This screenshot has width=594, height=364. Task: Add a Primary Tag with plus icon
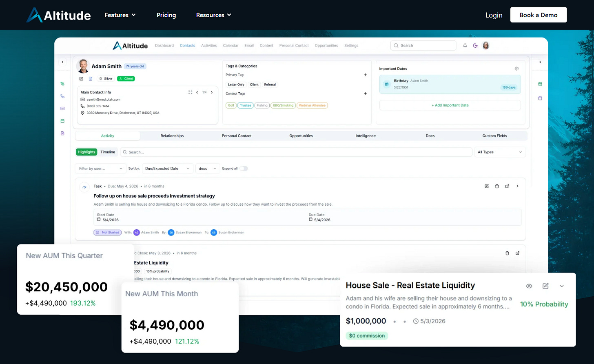[365, 75]
